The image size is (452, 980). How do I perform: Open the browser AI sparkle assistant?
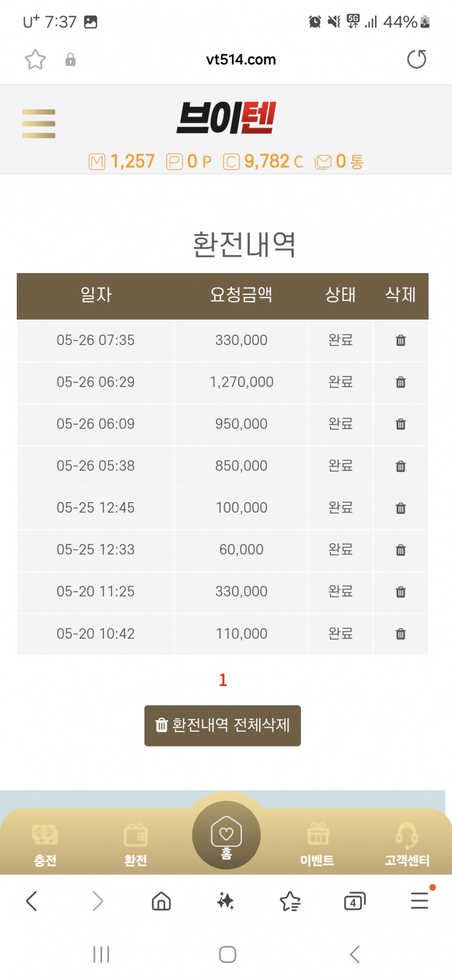[x=225, y=901]
